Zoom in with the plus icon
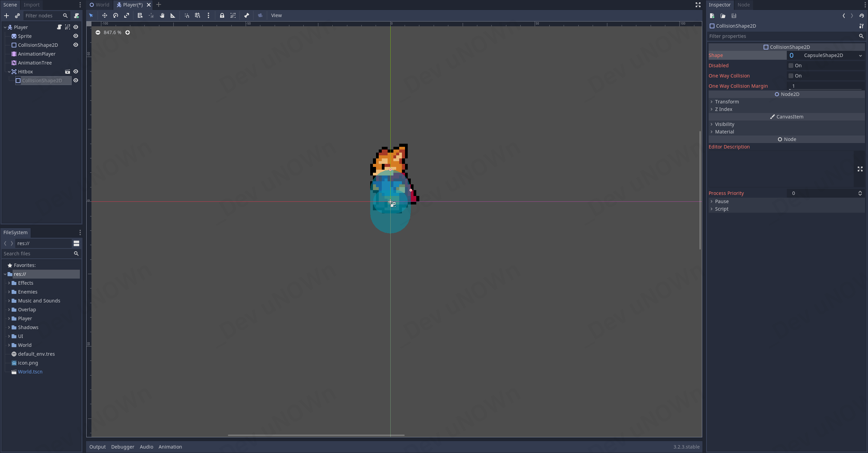 [x=128, y=32]
